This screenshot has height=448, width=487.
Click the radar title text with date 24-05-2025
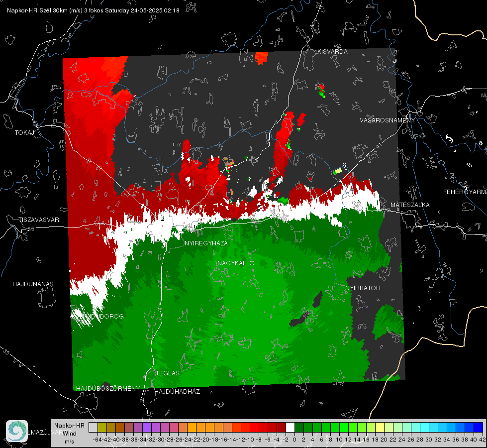pyautogui.click(x=93, y=10)
